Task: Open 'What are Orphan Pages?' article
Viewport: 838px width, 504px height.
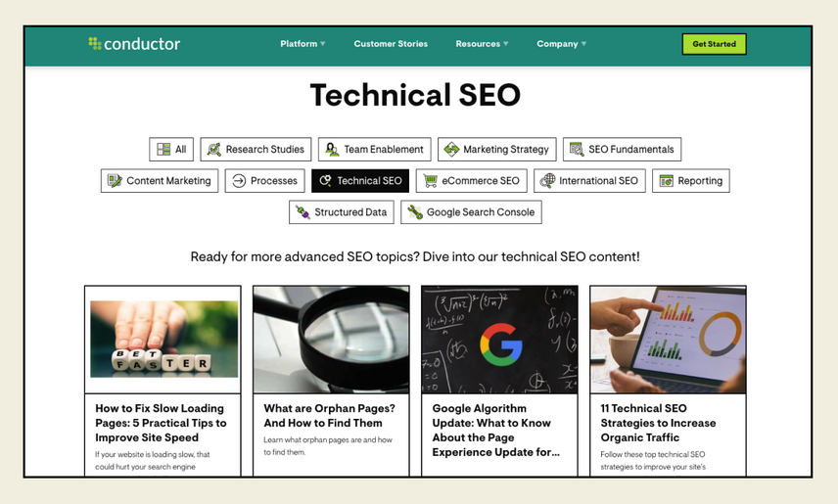Action: [329, 415]
